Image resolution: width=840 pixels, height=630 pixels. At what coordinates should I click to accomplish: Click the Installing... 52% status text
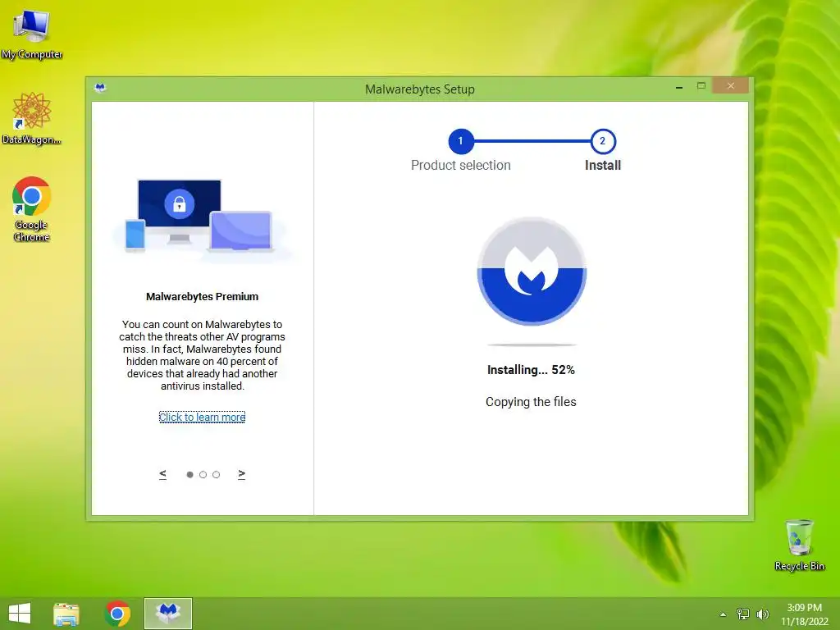[531, 370]
